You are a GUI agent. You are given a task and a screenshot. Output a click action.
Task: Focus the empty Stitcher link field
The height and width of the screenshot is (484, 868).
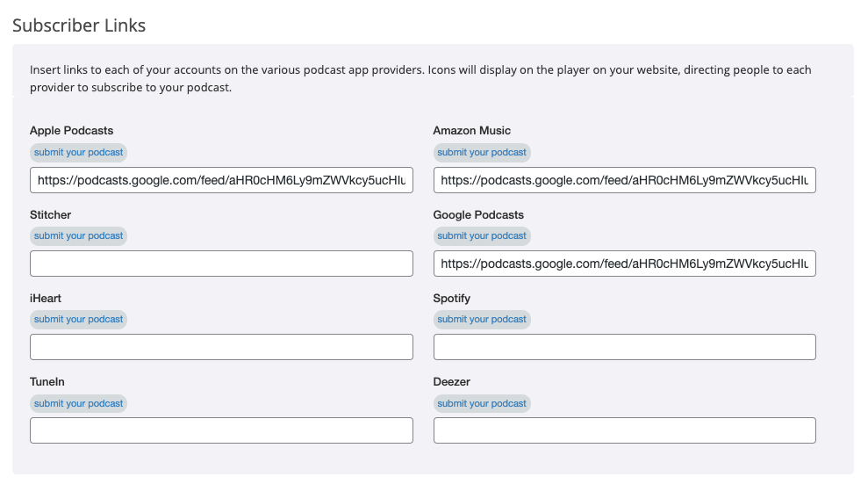(221, 264)
